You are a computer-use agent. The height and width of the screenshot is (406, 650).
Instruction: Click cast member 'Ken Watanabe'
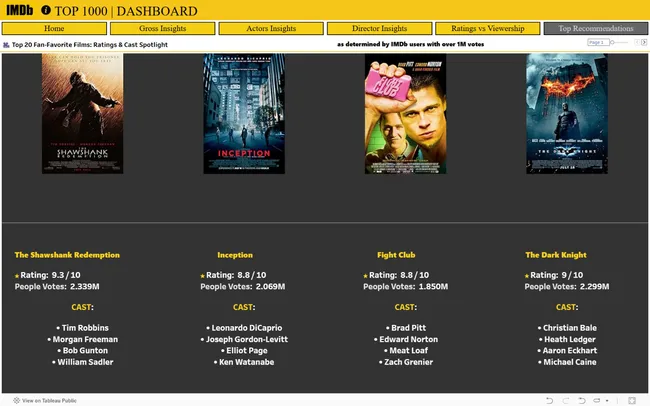tap(246, 362)
